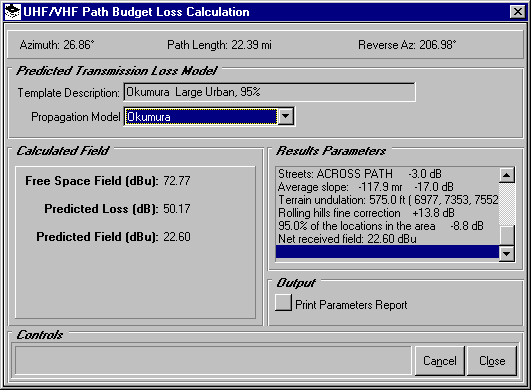Click the Path Length: 22.39 mi readout

[x=219, y=45]
